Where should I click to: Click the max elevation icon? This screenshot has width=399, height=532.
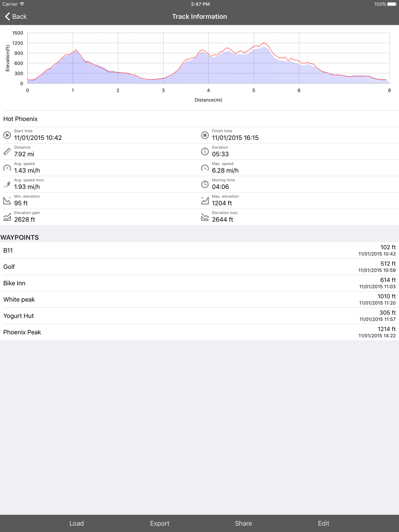click(x=205, y=201)
